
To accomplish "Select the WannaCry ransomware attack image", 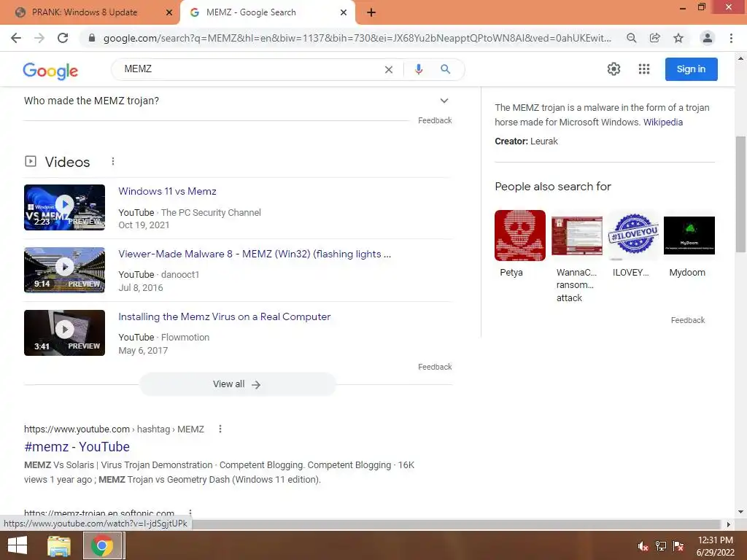I will coord(576,236).
